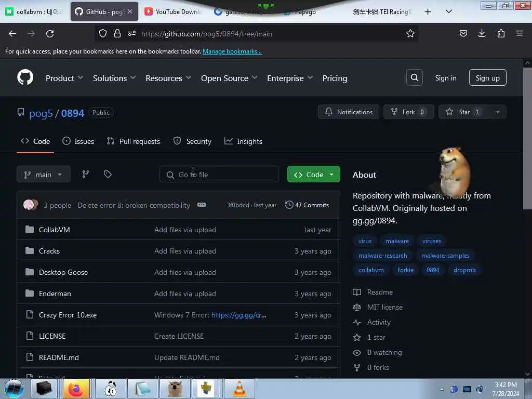Expand the Enterprise menu

pos(290,78)
